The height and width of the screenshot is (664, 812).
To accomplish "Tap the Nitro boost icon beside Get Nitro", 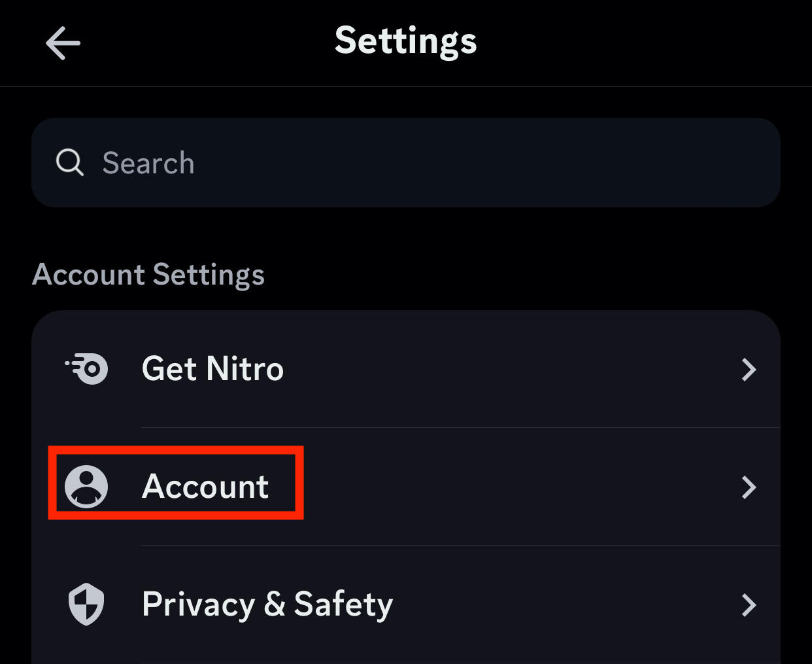I will tap(86, 369).
